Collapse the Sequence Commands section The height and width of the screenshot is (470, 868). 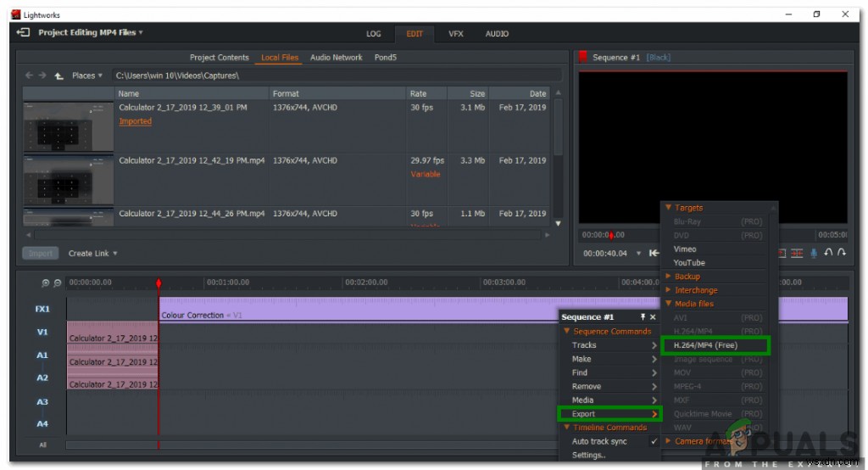tap(566, 332)
